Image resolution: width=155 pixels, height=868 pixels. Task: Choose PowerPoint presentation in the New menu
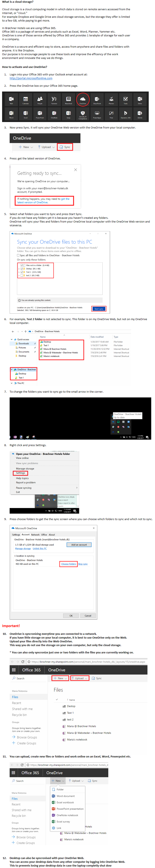[x=67, y=809]
